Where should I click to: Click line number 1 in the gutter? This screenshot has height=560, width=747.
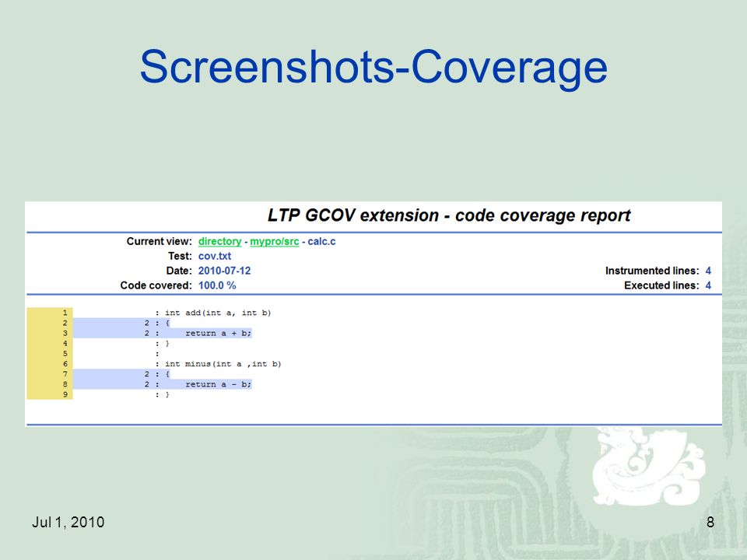pos(65,313)
